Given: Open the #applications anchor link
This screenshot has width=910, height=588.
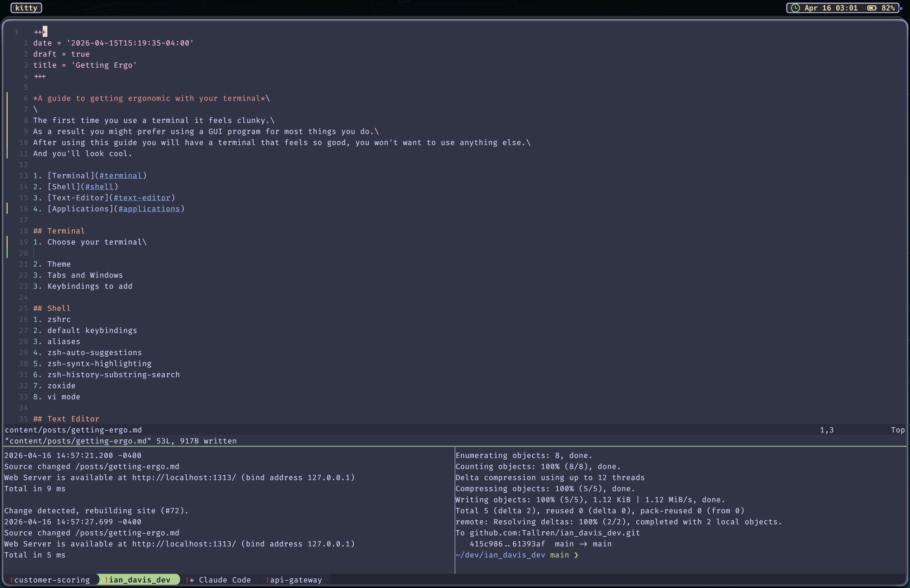Looking at the screenshot, I should (x=149, y=209).
